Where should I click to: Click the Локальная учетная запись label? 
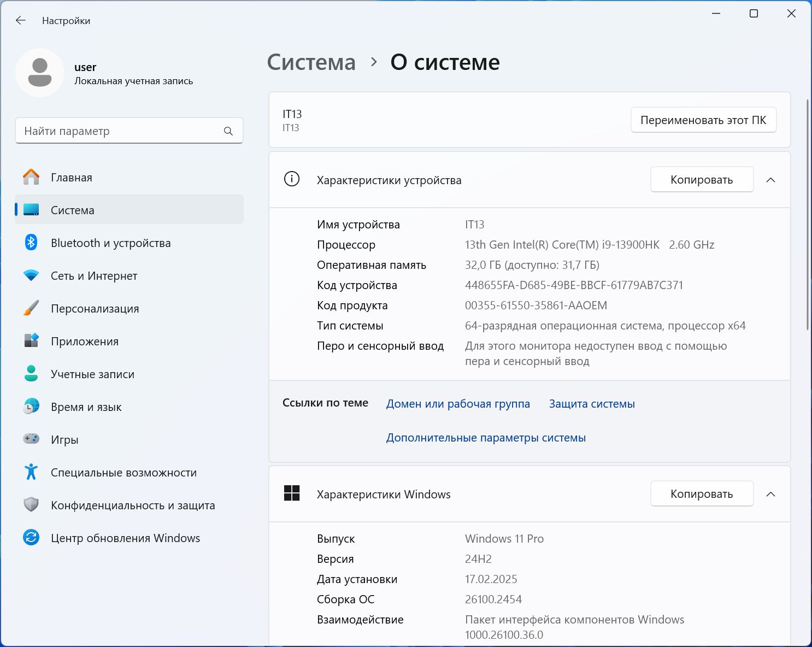133,81
